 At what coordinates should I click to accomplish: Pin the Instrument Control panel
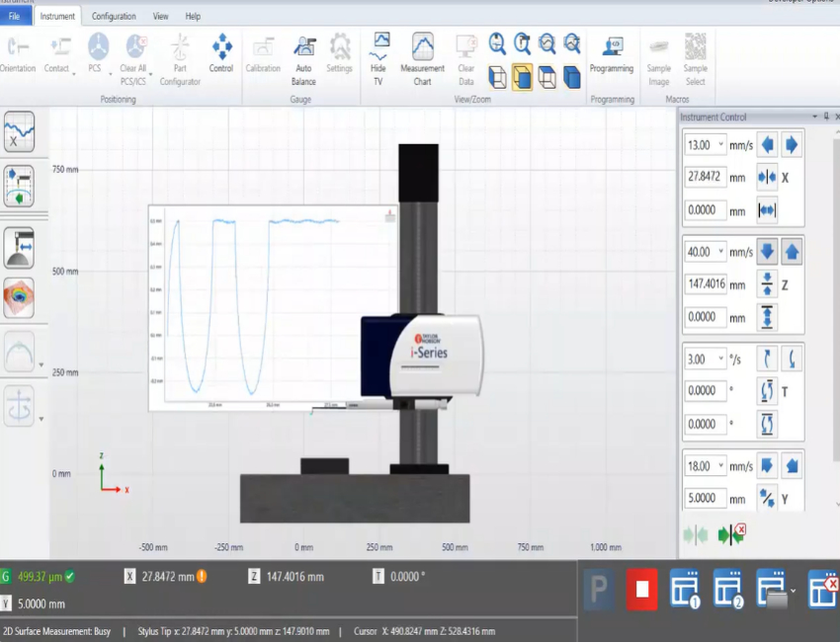(826, 117)
